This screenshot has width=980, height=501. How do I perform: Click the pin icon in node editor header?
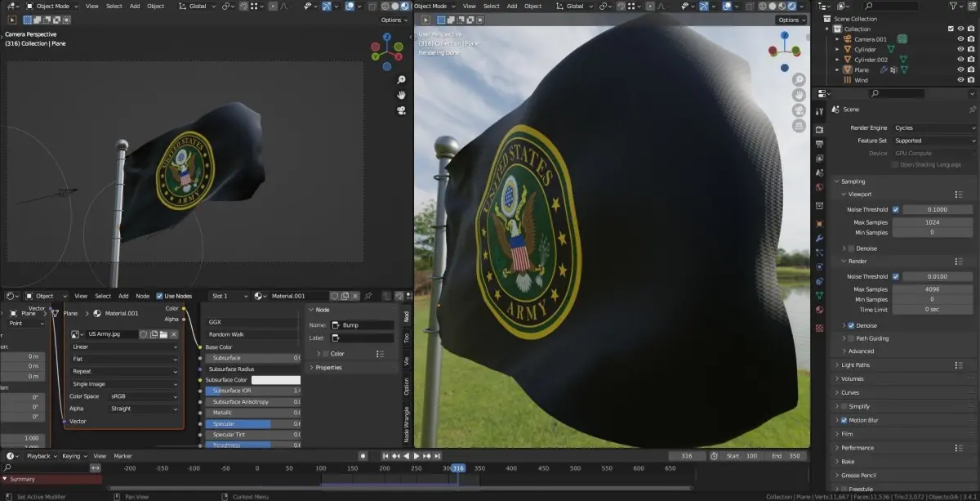tap(368, 296)
